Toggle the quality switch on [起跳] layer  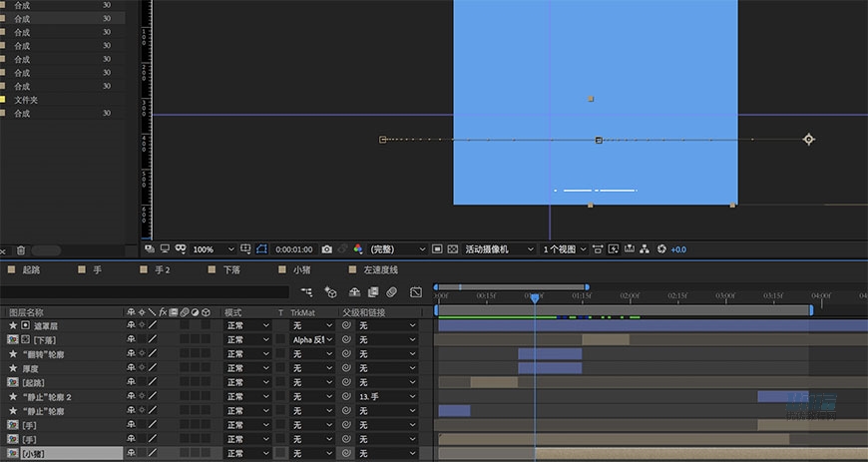point(153,382)
